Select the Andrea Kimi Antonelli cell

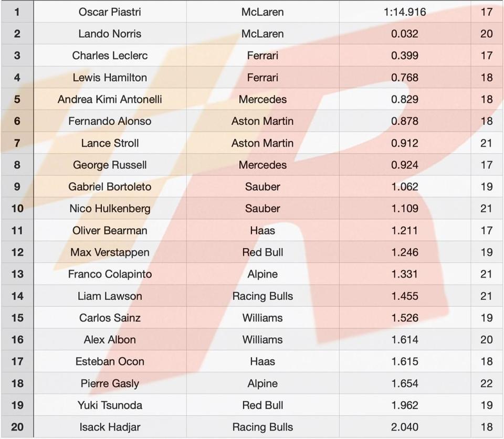point(110,99)
